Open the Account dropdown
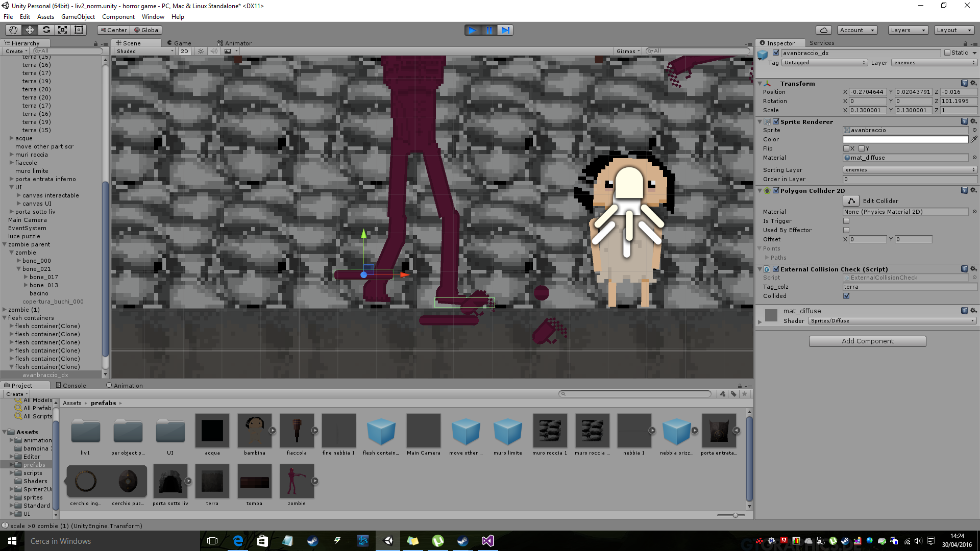The image size is (980, 551). [857, 30]
